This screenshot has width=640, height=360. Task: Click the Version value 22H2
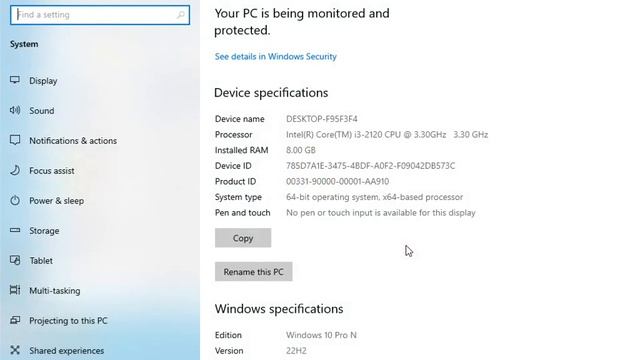pos(296,351)
